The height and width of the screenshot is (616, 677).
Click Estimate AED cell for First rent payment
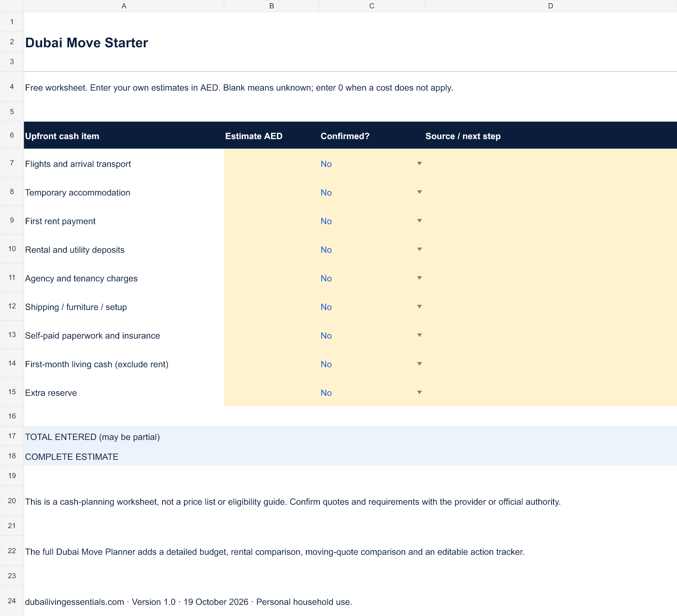272,220
